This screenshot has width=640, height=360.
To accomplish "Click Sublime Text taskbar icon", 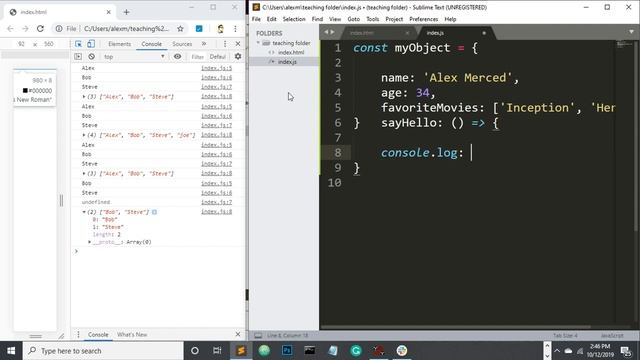I will coord(241,351).
